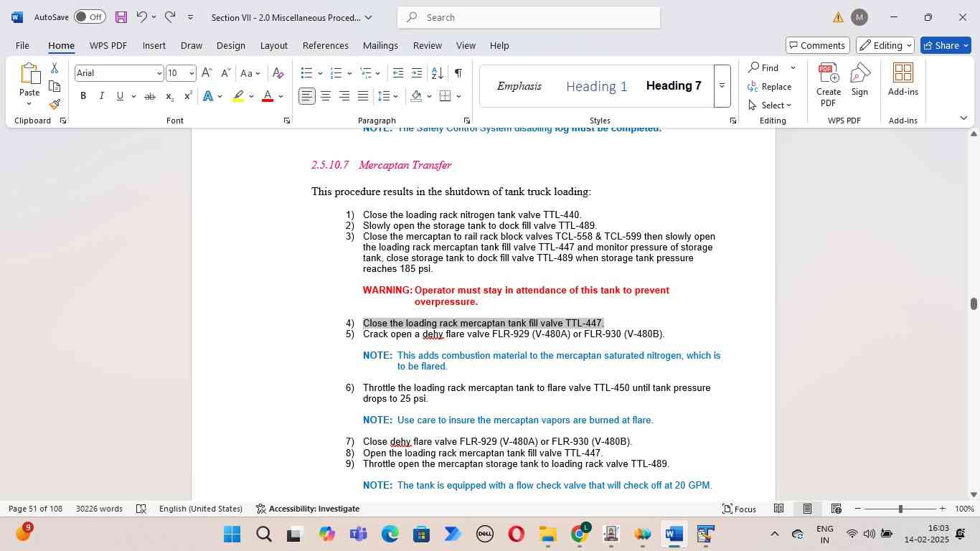Open the Editing mode dropdown

(x=885, y=45)
